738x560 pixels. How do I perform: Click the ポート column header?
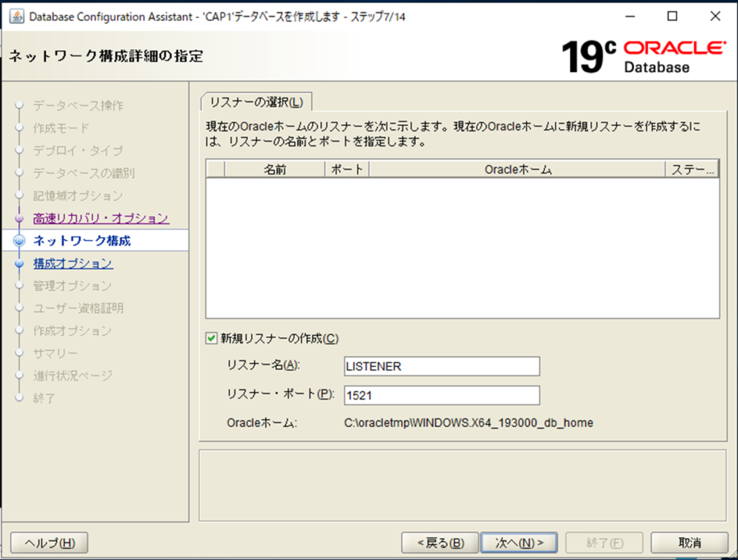click(347, 169)
